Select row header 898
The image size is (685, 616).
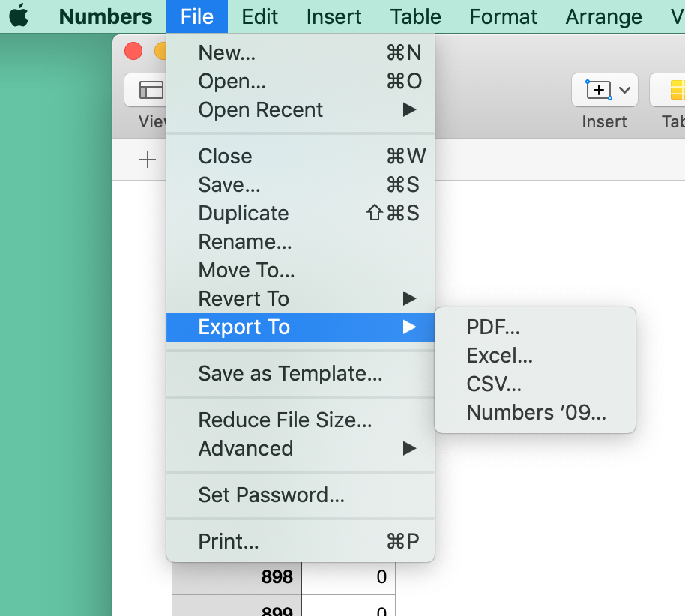coord(237,577)
